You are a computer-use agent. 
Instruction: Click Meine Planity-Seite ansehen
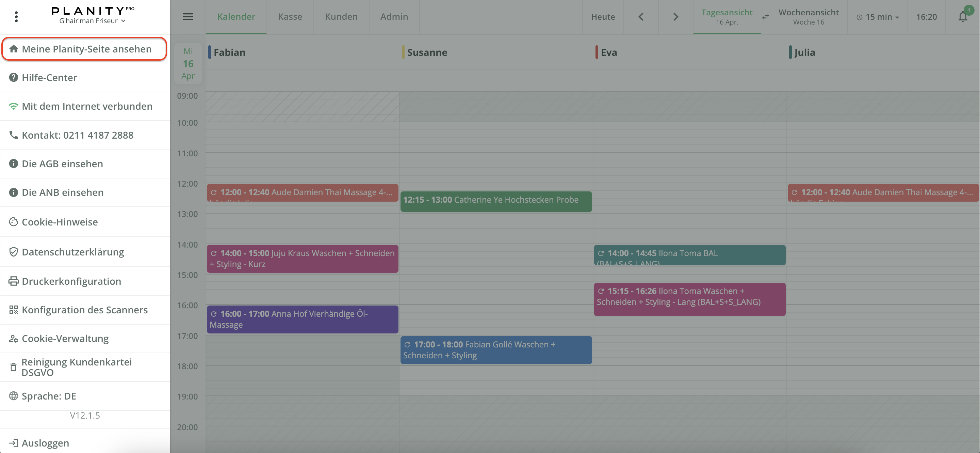click(x=86, y=49)
